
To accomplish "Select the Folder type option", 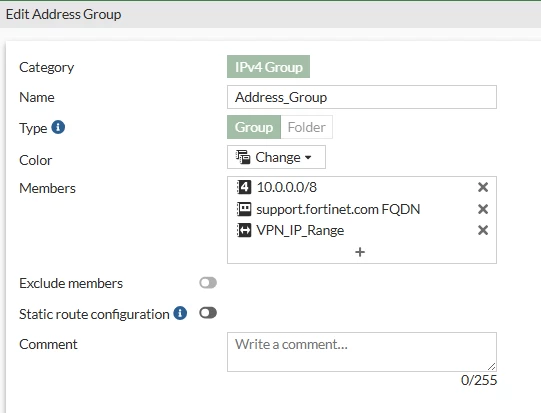I will [306, 127].
